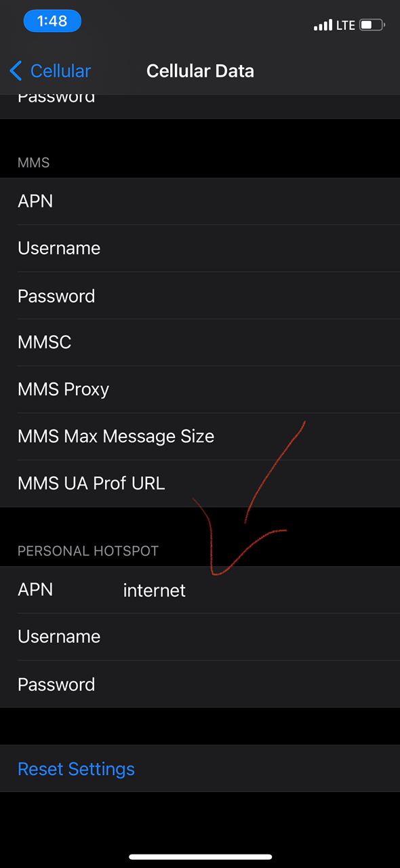Screen dimensions: 400x868
Task: Go back via the Cellular label
Action: click(60, 71)
